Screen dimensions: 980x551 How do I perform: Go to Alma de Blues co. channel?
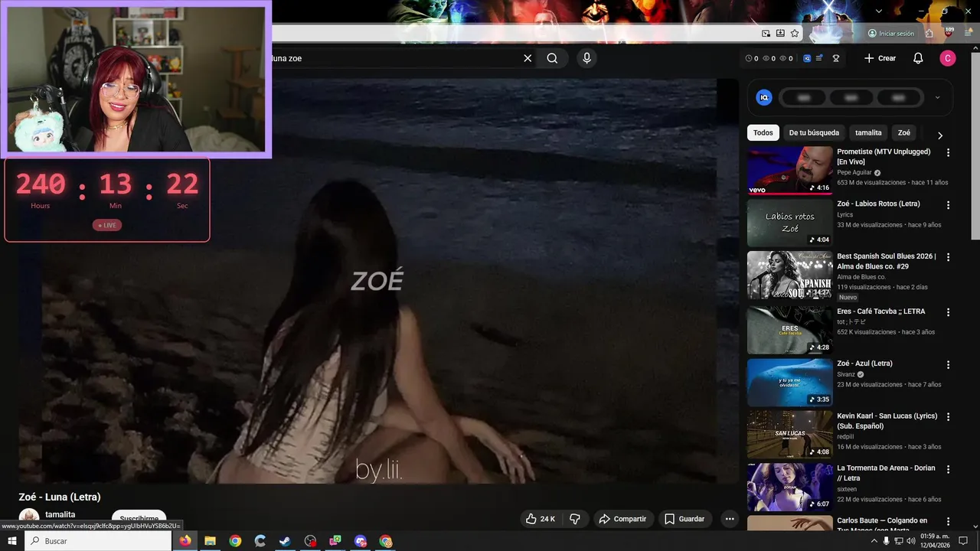(x=861, y=277)
